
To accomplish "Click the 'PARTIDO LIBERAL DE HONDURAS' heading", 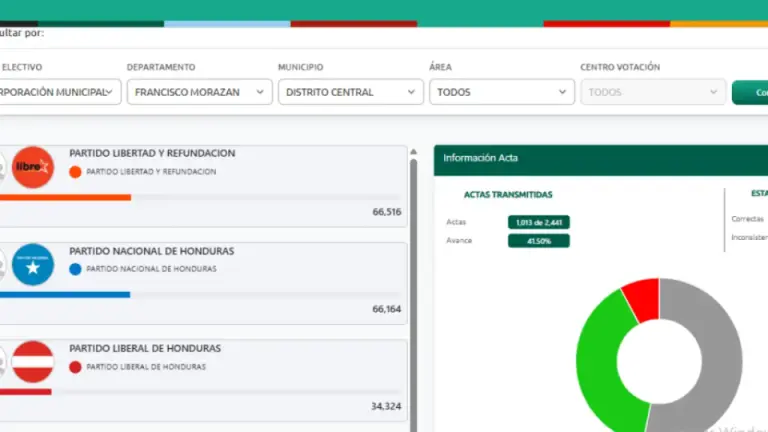I will pyautogui.click(x=145, y=348).
